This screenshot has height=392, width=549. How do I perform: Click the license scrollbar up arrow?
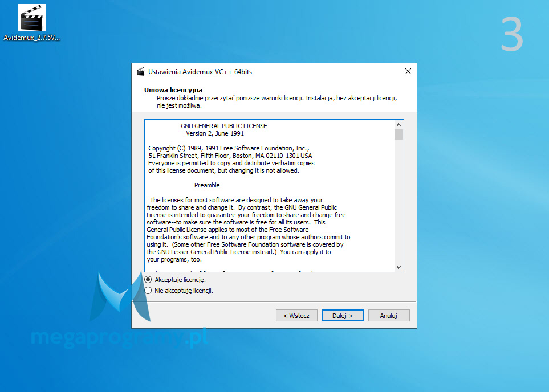398,125
